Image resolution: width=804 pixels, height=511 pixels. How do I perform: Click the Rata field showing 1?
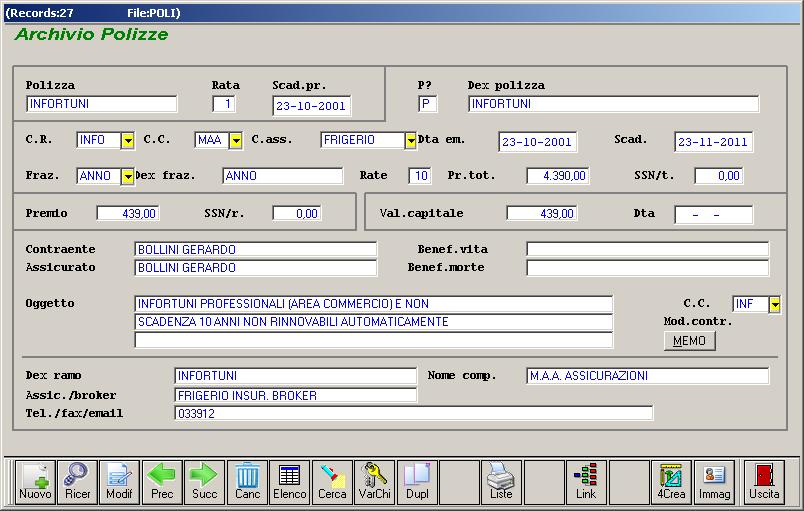tap(224, 104)
